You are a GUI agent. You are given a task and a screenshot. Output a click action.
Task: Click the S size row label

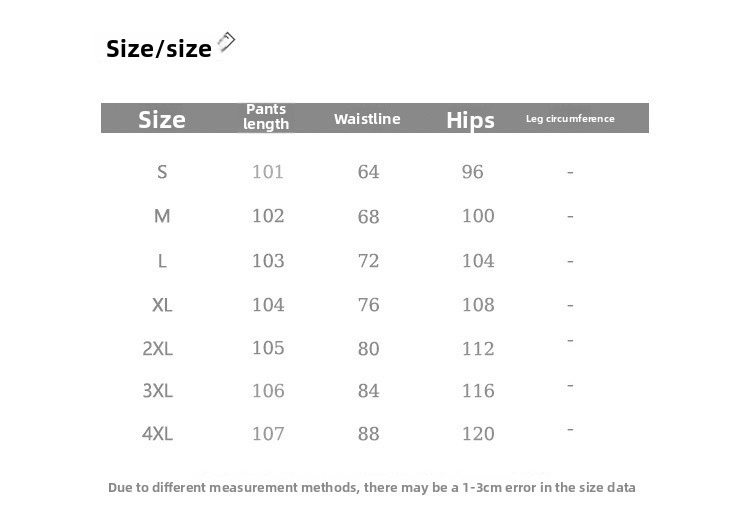(x=162, y=172)
